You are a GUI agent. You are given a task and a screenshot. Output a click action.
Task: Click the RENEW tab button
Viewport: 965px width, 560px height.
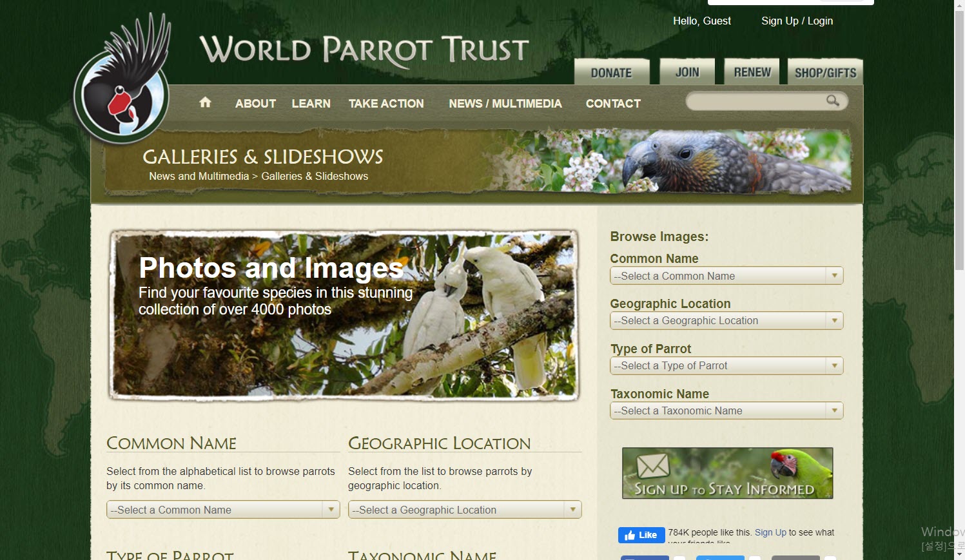752,72
